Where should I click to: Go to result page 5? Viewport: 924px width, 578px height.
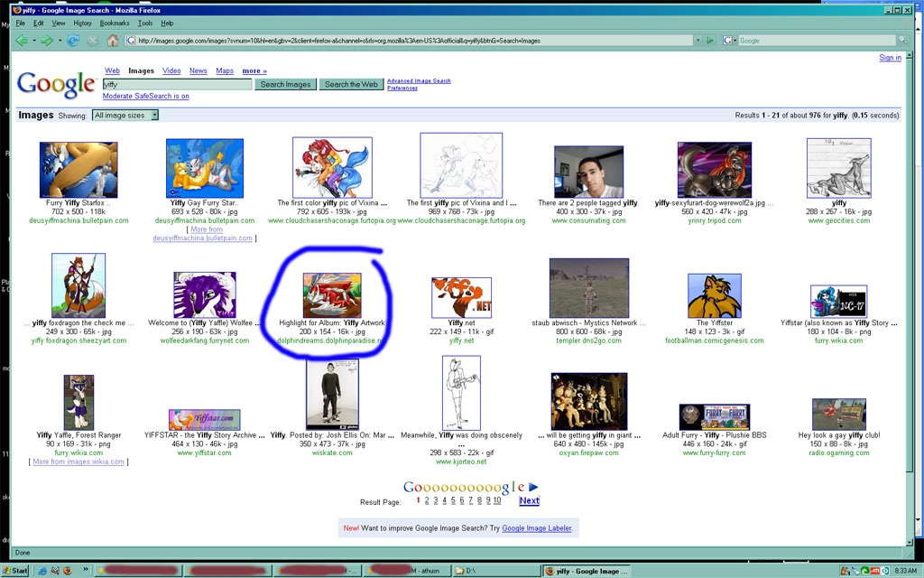453,500
